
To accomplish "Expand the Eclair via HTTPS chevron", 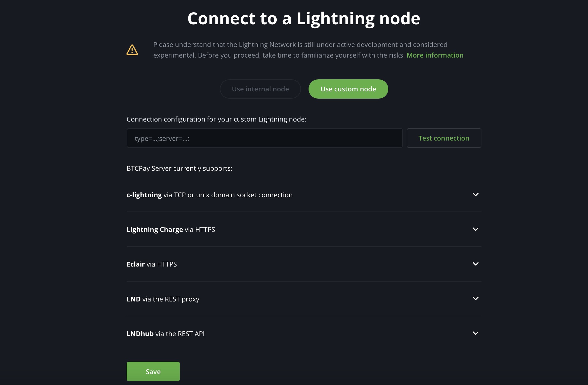I will (476, 264).
